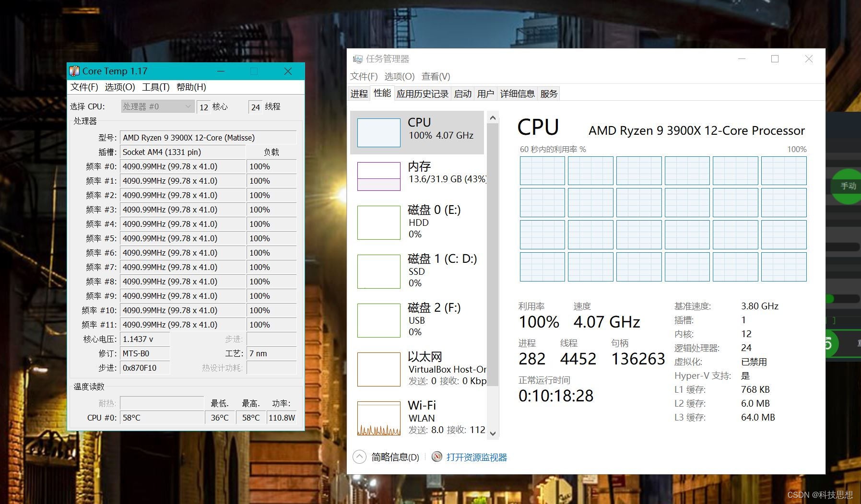Select Disk 1 (C: D:) SSD entry
Screen dimensions: 861x504
(x=417, y=271)
